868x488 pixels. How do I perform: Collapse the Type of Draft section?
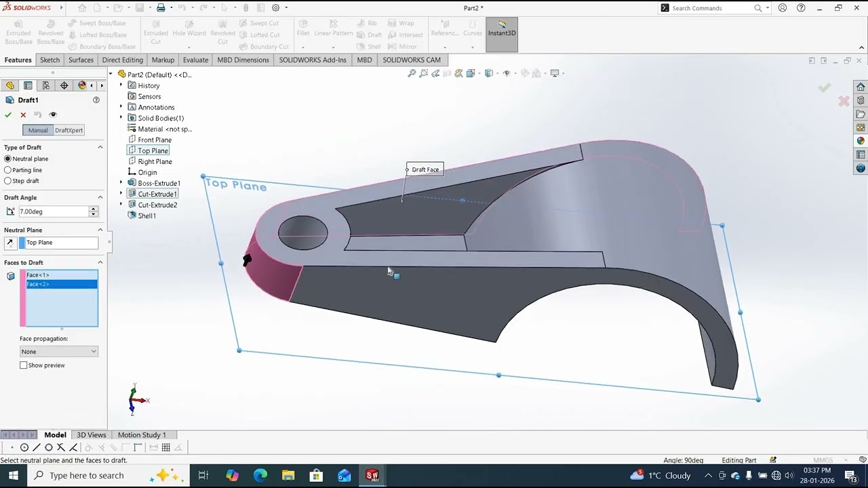point(100,147)
